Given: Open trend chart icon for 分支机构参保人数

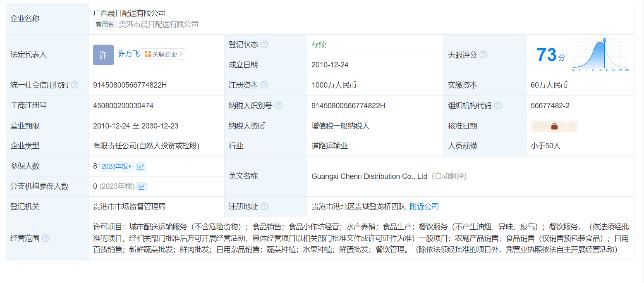Looking at the screenshot, I should (142, 187).
